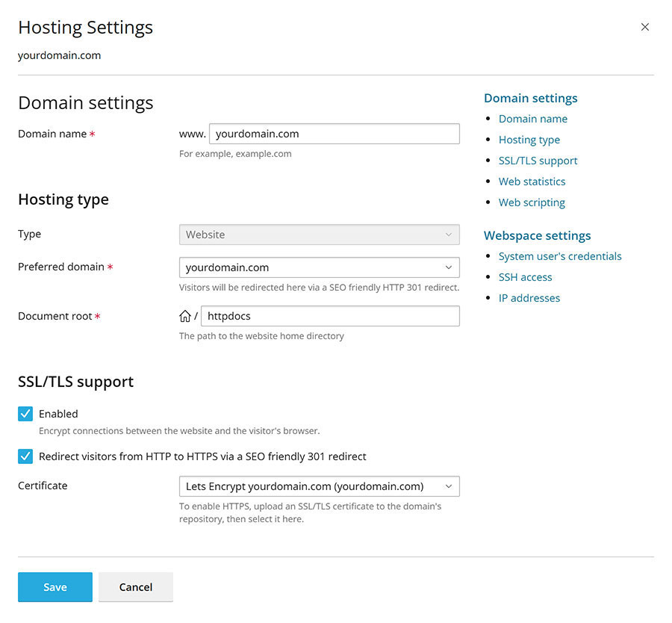Screen dimensions: 672x623
Task: Click the Domain settings sidebar heading
Action: point(530,98)
